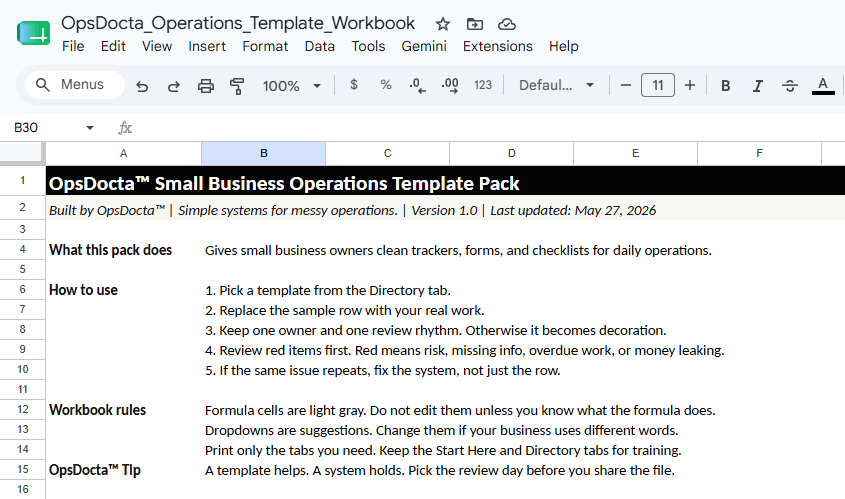Select the 'Workbook rules' cell
Viewport: 845px width, 499px height.
pos(123,410)
